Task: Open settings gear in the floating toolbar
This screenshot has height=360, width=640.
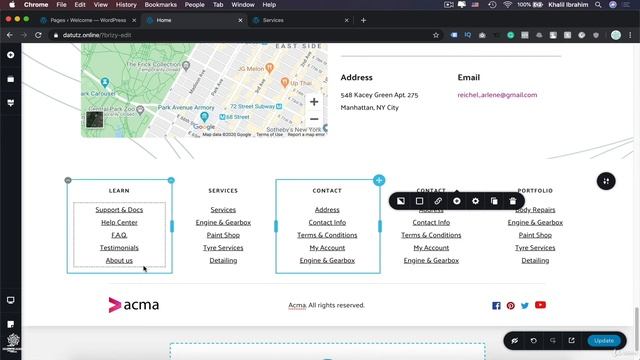Action: pyautogui.click(x=476, y=201)
